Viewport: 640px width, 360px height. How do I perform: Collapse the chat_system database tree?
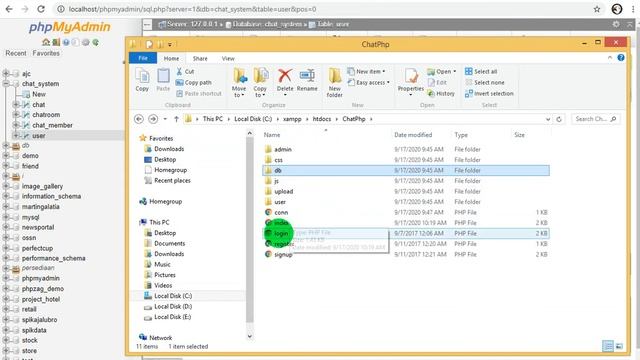(6, 84)
